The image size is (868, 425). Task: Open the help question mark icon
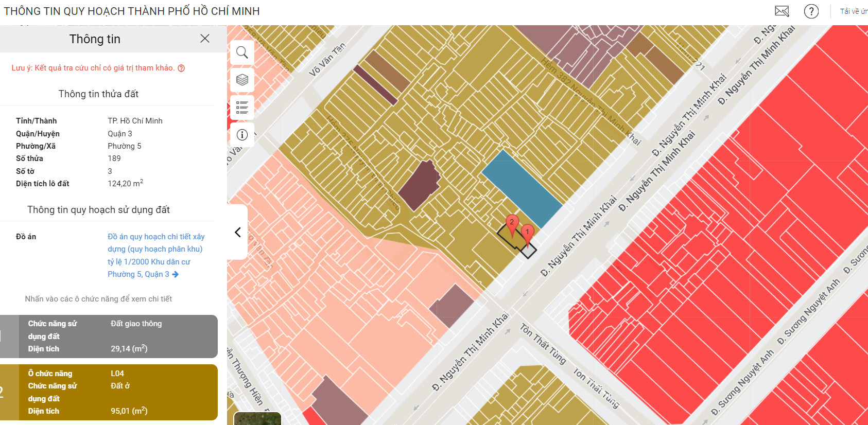coord(811,11)
